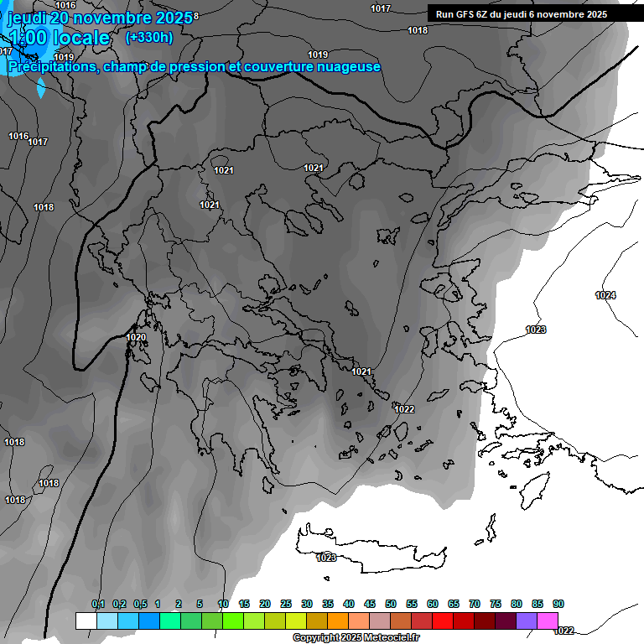Click the Précipitations map subtitle text
Image resolution: width=644 pixels, height=644 pixels.
194,66
